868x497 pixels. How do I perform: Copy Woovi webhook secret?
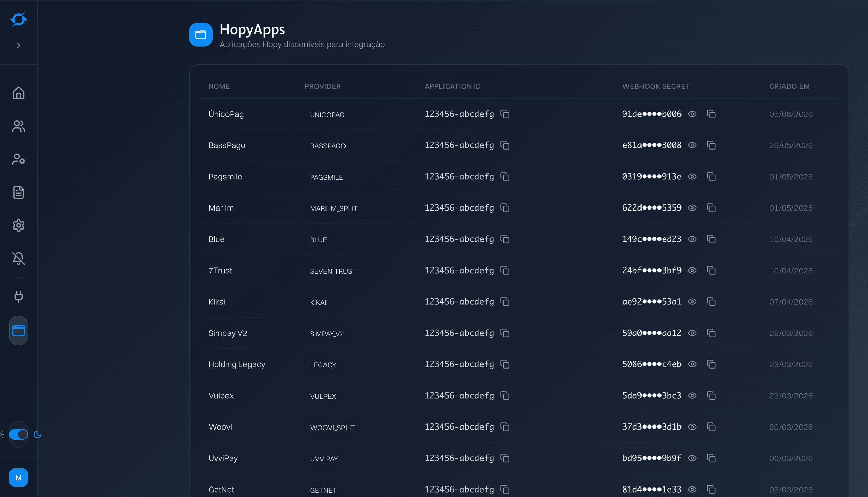pos(711,427)
